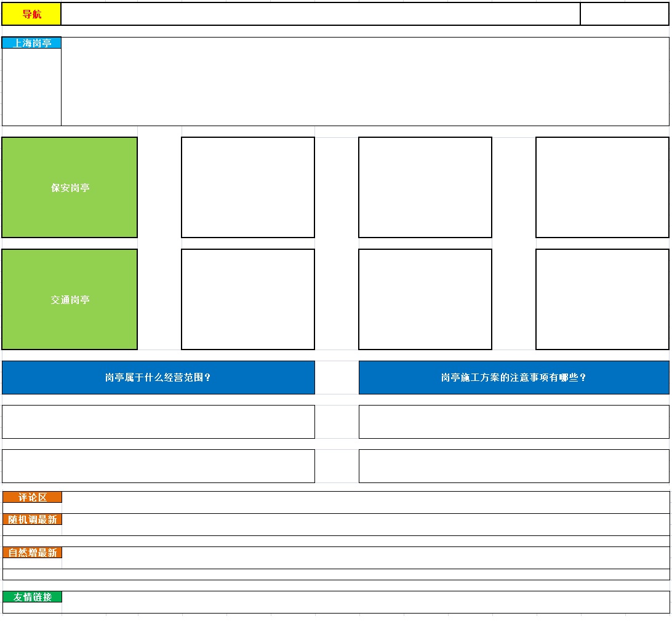The height and width of the screenshot is (640, 672).
Task: Select the orange 随机调最新 label
Action: (32, 519)
